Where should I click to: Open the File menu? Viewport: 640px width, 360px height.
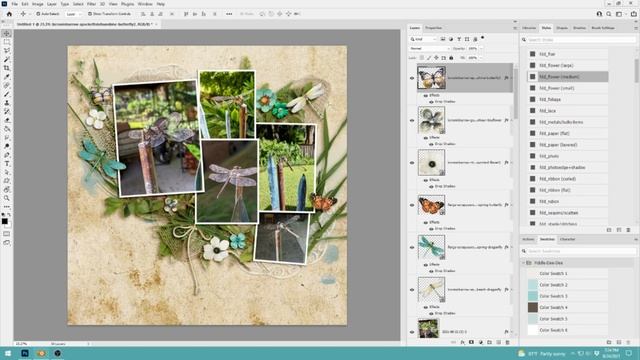coord(14,4)
